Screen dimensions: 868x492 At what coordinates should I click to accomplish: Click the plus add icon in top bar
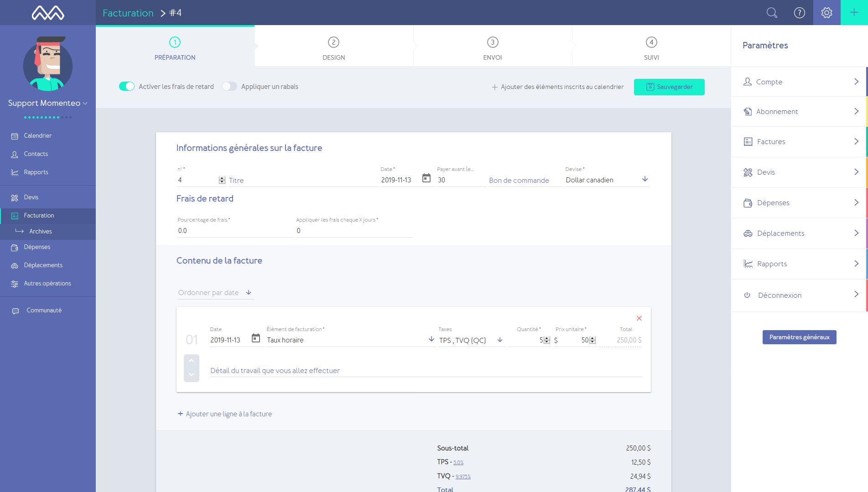tap(854, 13)
